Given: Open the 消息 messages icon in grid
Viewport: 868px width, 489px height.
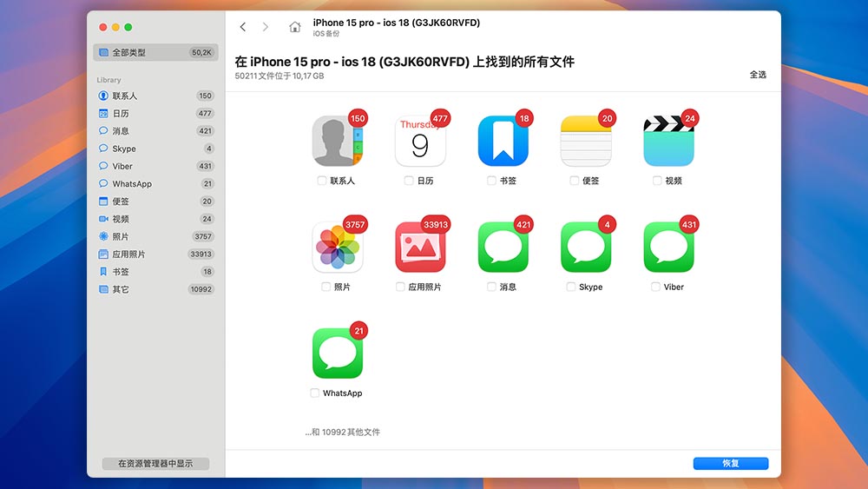Looking at the screenshot, I should pos(503,247).
